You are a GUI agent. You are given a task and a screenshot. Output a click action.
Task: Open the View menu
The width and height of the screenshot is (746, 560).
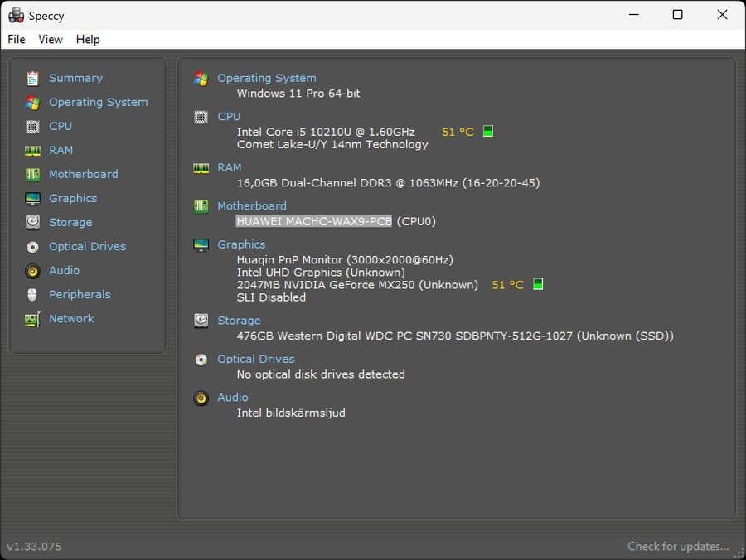[x=51, y=39]
